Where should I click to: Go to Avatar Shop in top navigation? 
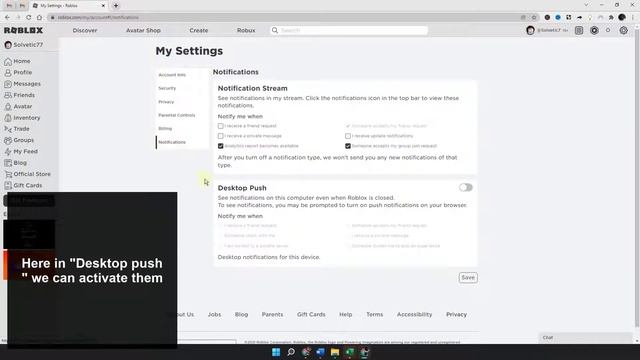[143, 31]
